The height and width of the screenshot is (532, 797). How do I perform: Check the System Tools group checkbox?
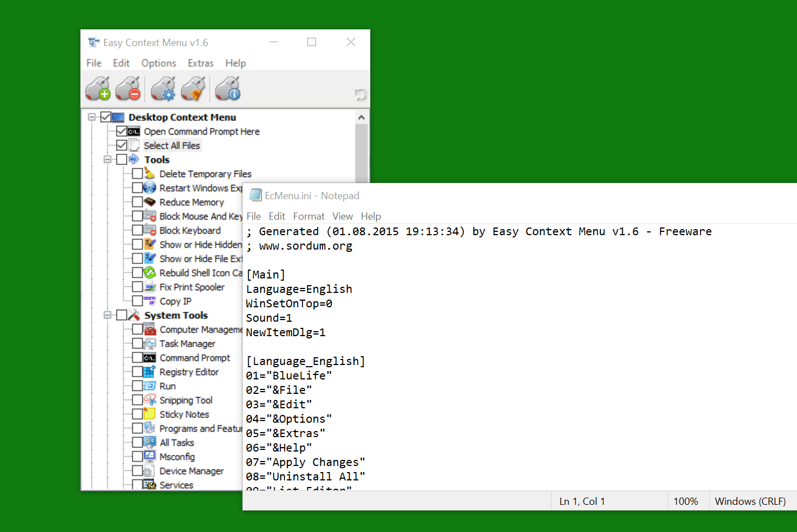[122, 315]
